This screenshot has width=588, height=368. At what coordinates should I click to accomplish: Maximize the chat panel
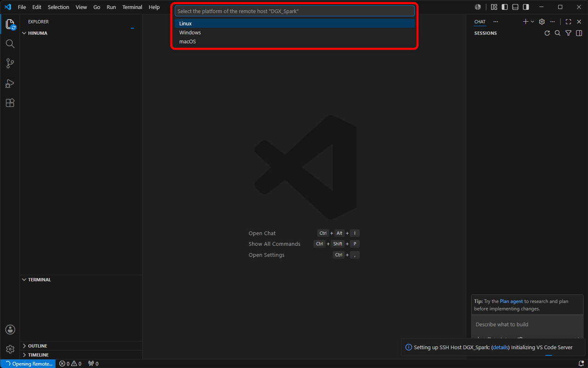point(568,22)
